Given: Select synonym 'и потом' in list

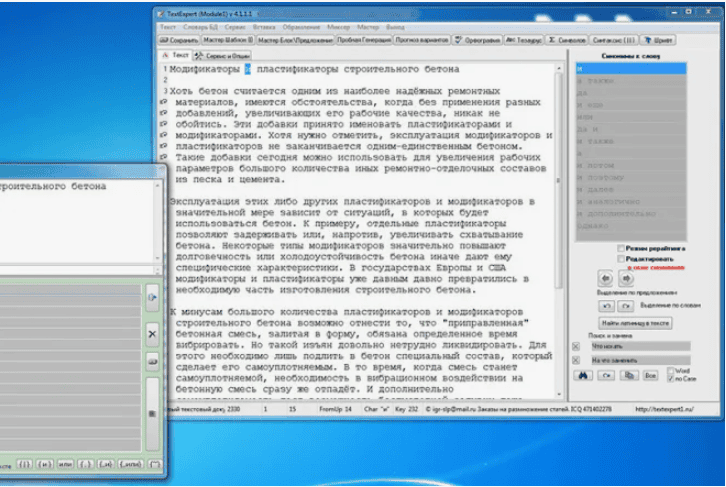Looking at the screenshot, I should point(631,165).
